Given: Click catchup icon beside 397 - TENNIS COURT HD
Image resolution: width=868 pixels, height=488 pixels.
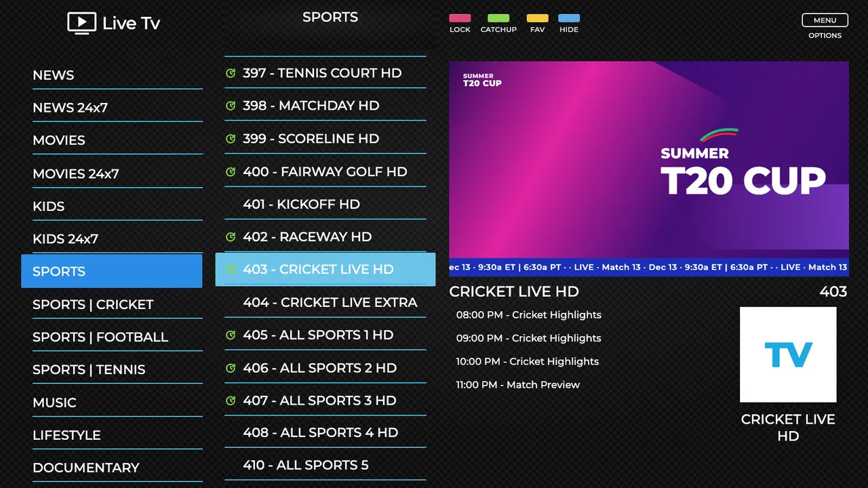Looking at the screenshot, I should (231, 73).
